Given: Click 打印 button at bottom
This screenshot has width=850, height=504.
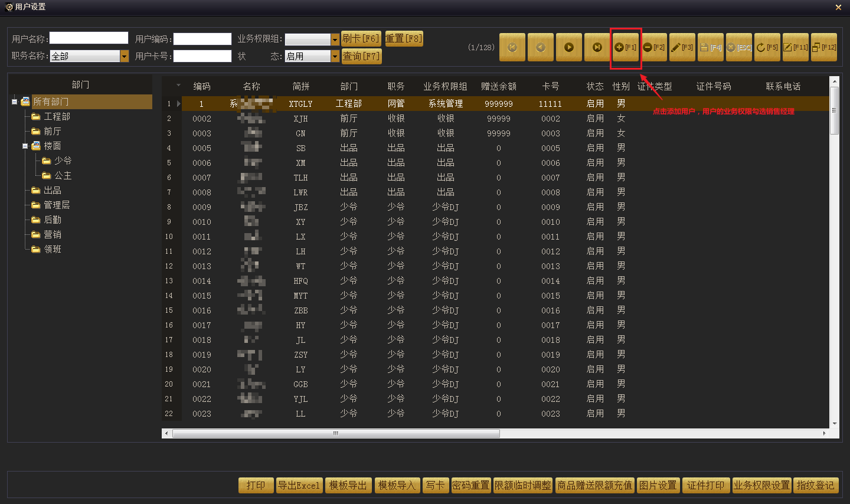Looking at the screenshot, I should point(256,485).
